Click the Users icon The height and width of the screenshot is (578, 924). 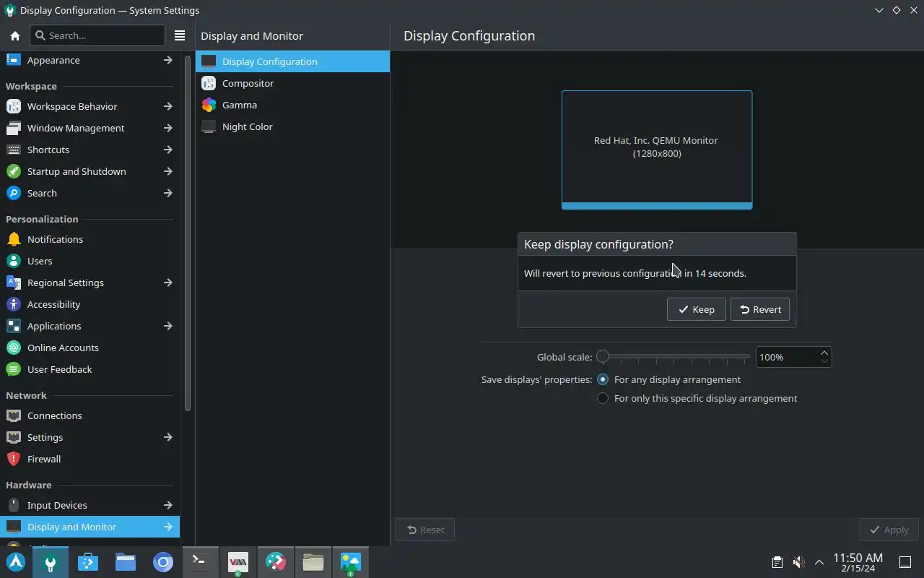pos(13,261)
